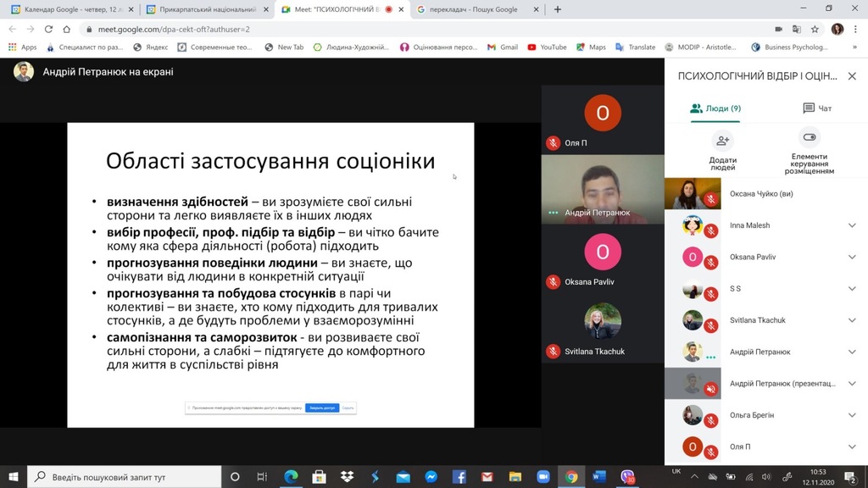Screen dimensions: 868x488
Task: Expand options for Svitlana Tkachuk
Action: [852, 319]
